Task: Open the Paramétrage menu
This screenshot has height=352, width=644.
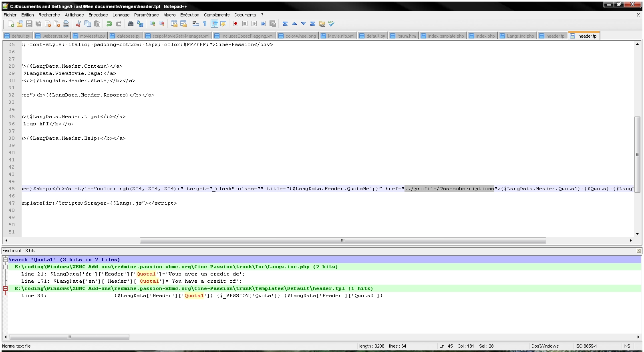Action: click(x=146, y=15)
